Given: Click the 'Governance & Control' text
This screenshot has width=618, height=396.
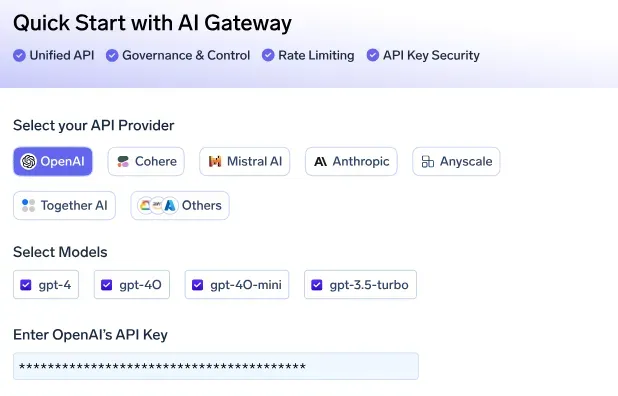Looking at the screenshot, I should point(186,56).
